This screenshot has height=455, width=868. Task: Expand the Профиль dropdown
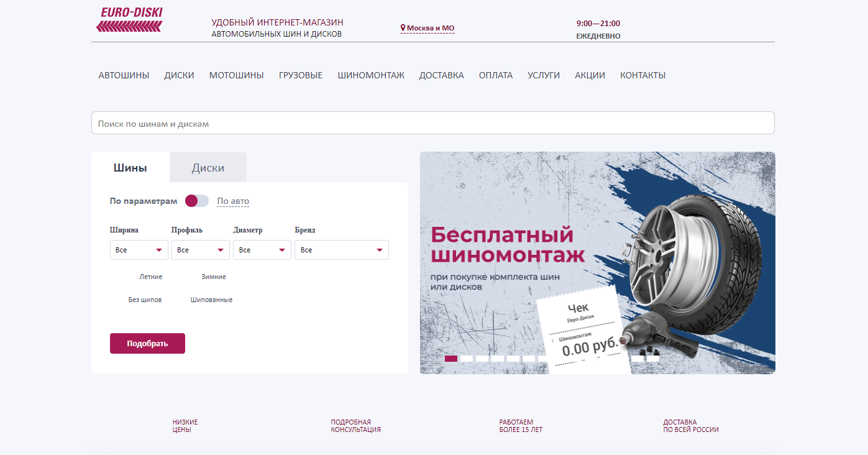201,250
